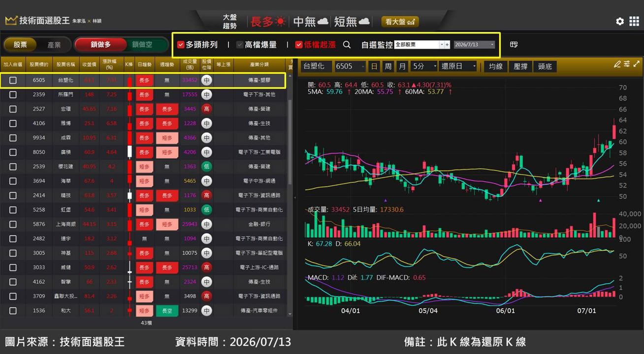Open chart indicator settings sliders icon
This screenshot has width=644, height=354.
(627, 64)
